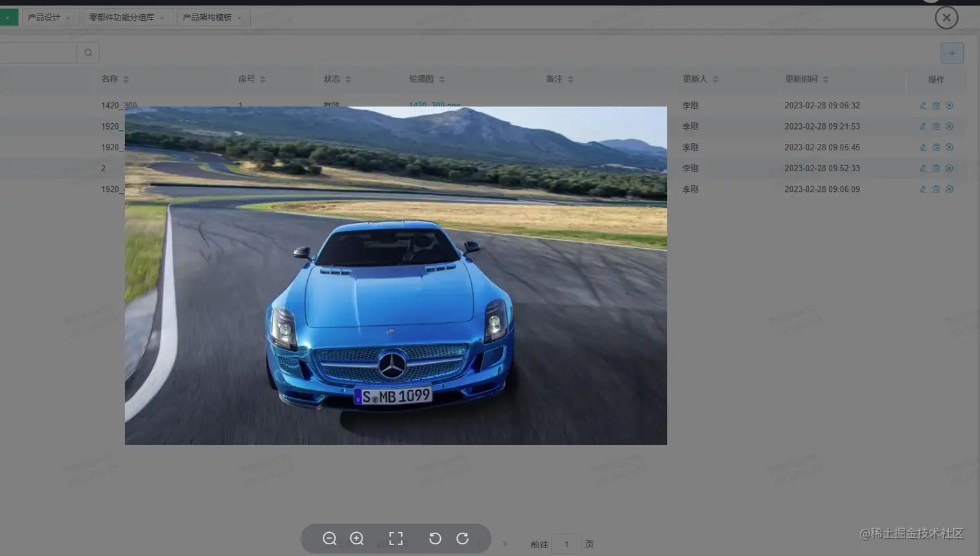Click circle-x icon for the 09:06:09 row
The height and width of the screenshot is (556, 980).
tap(949, 189)
